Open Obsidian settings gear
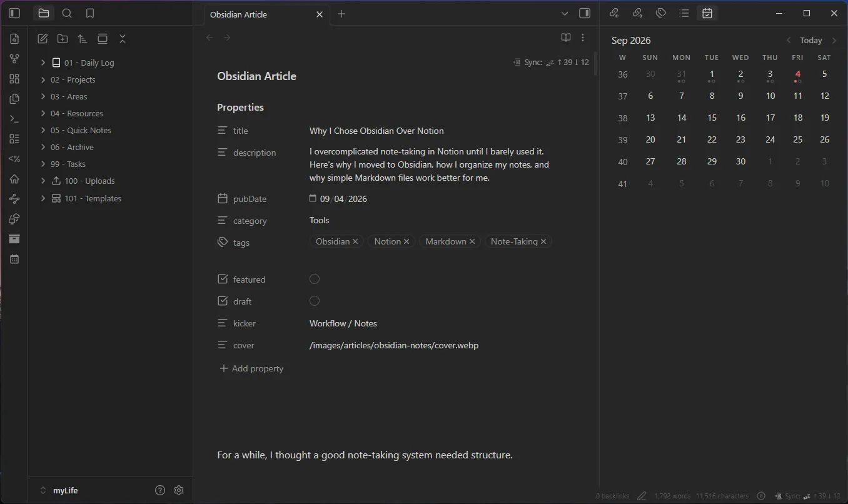Image resolution: width=848 pixels, height=504 pixels. pos(179,490)
